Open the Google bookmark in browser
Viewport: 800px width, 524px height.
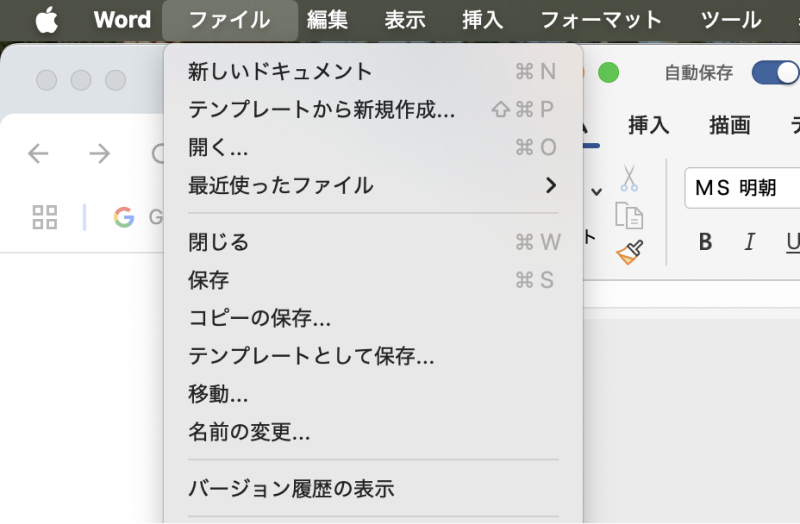point(138,217)
